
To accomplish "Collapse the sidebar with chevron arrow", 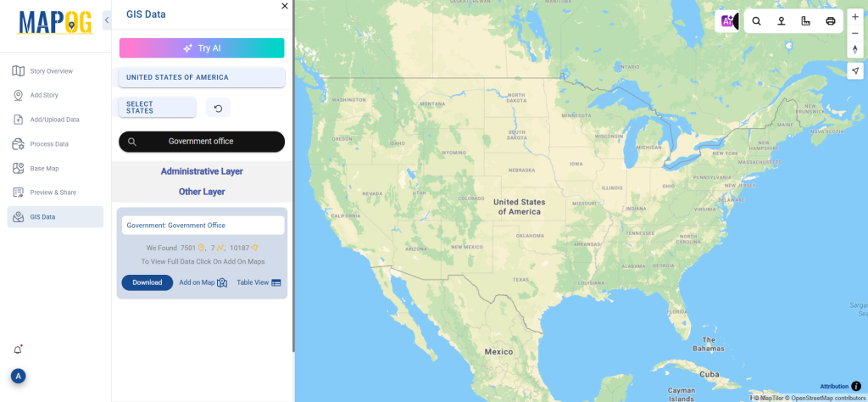I will coord(107,20).
